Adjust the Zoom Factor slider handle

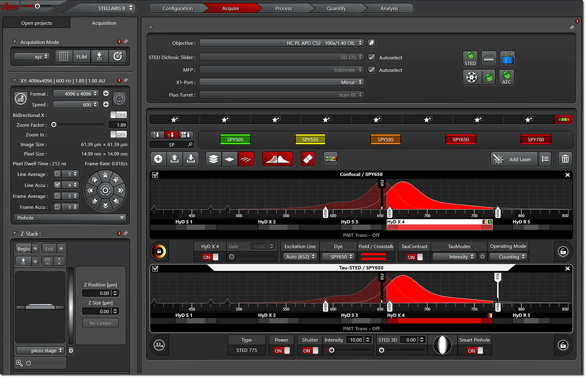54,125
